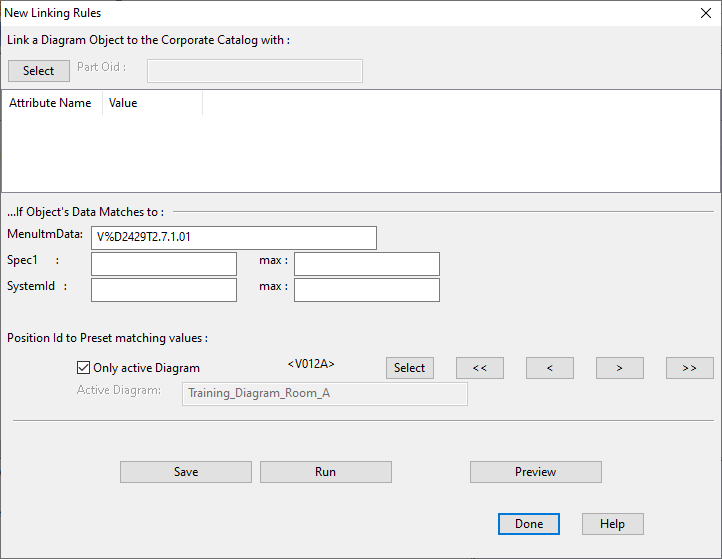Image resolution: width=722 pixels, height=559 pixels.
Task: Click the Spec1 max input field
Action: pyautogui.click(x=367, y=264)
